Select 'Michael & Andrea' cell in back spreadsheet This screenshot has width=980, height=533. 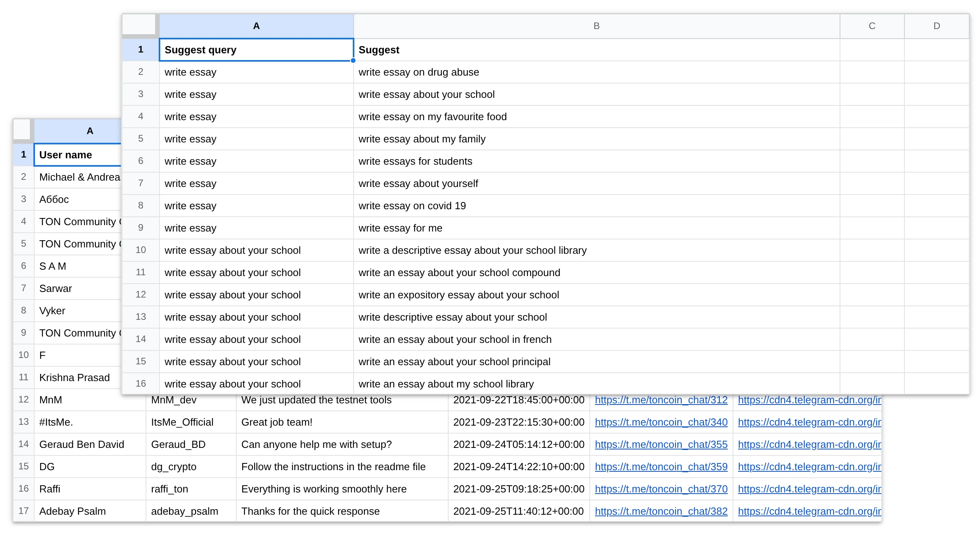coord(78,177)
